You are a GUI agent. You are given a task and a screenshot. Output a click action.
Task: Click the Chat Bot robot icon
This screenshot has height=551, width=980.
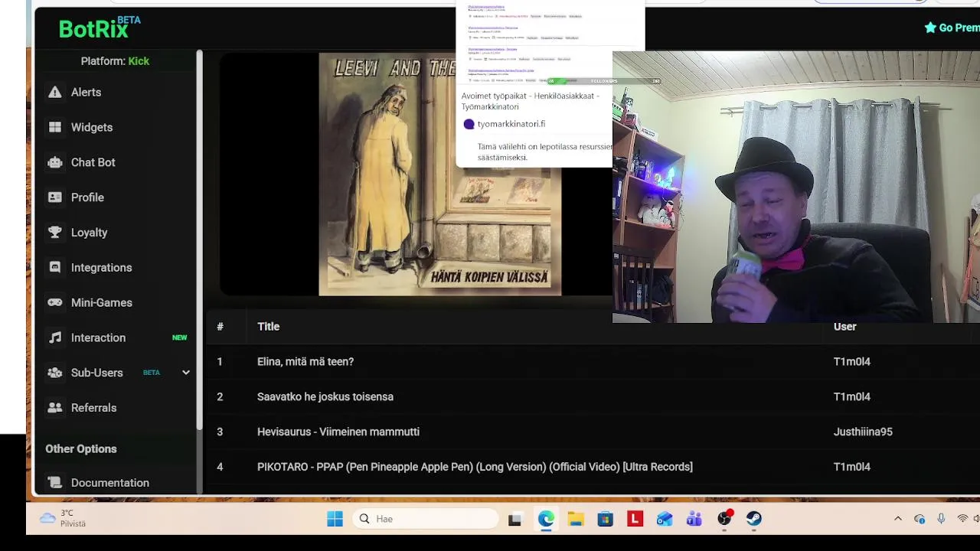[55, 162]
